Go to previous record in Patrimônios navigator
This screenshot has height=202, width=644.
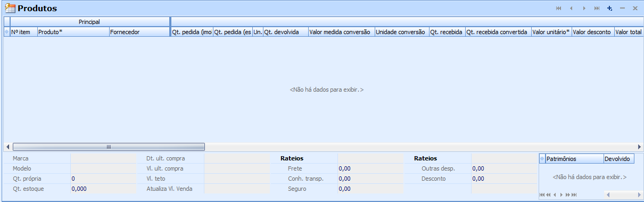pyautogui.click(x=555, y=195)
